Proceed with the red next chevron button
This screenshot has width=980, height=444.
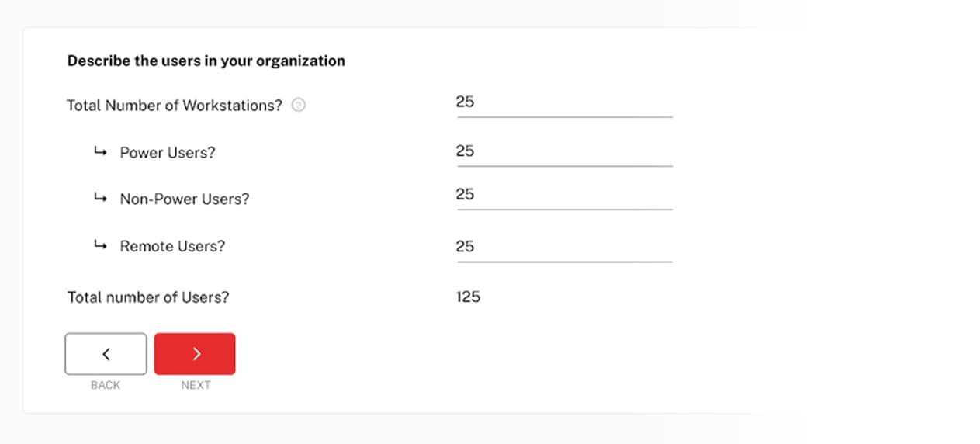195,354
